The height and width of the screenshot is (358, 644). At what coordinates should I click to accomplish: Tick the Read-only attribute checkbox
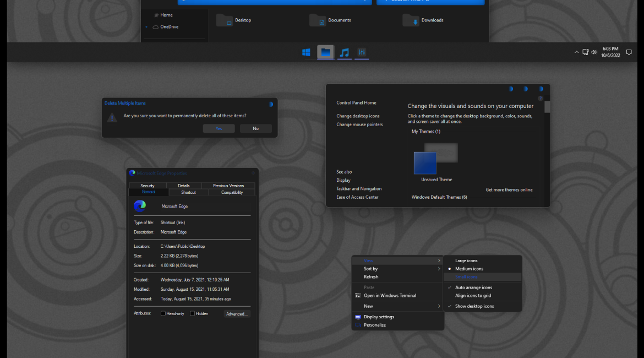[x=163, y=313]
